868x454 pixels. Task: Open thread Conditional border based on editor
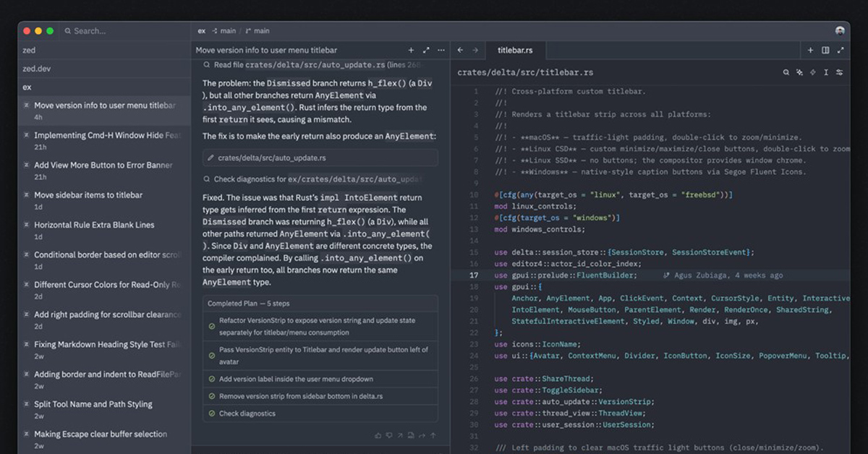click(104, 260)
